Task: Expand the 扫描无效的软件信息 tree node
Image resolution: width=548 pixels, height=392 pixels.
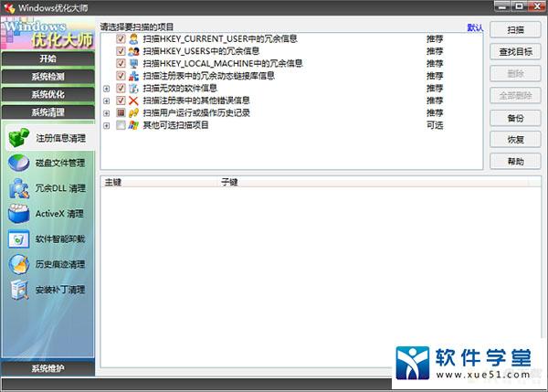Action: click(x=107, y=89)
